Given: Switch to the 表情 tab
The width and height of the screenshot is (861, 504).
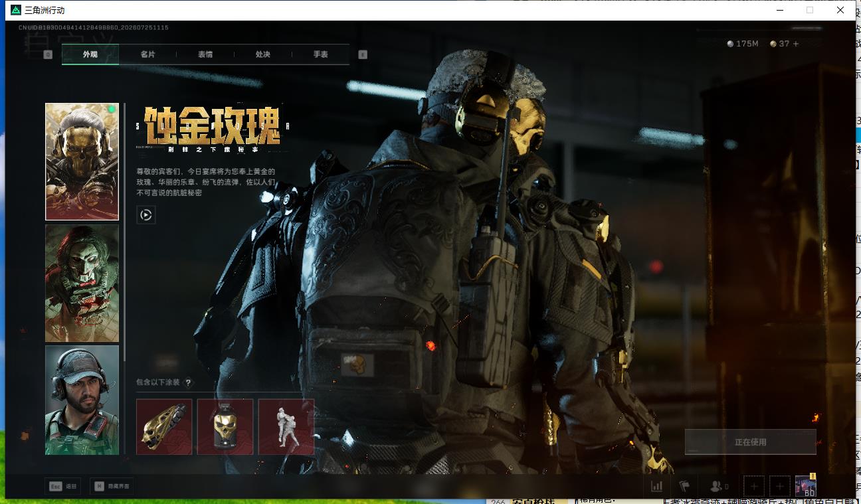Looking at the screenshot, I should coord(205,54).
